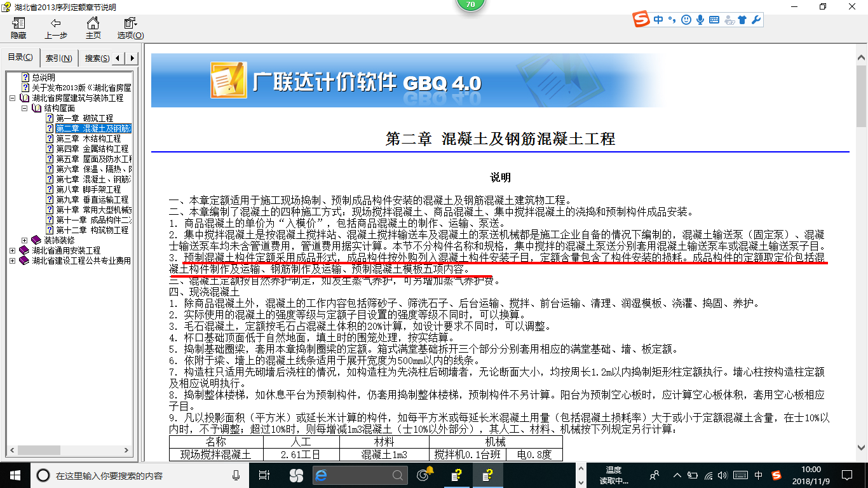Click tree panel scroll-right arrow
This screenshot has width=868, height=488.
(126, 451)
